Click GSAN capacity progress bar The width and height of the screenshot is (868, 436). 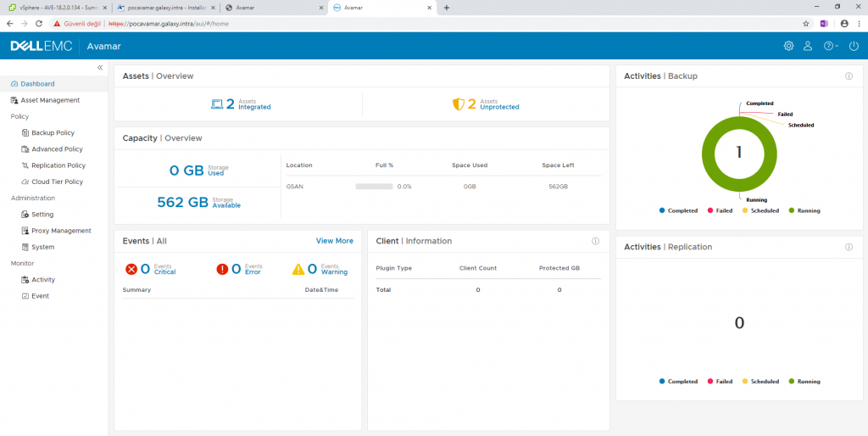374,187
